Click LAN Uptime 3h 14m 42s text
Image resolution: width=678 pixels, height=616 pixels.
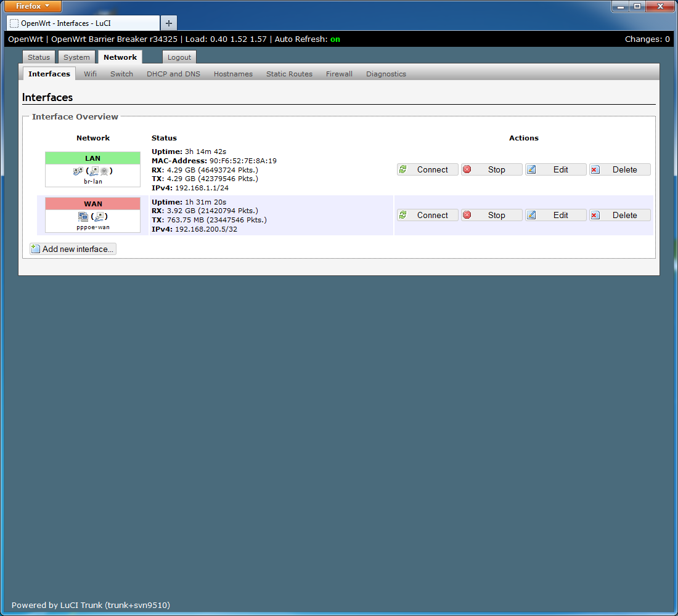(x=189, y=152)
